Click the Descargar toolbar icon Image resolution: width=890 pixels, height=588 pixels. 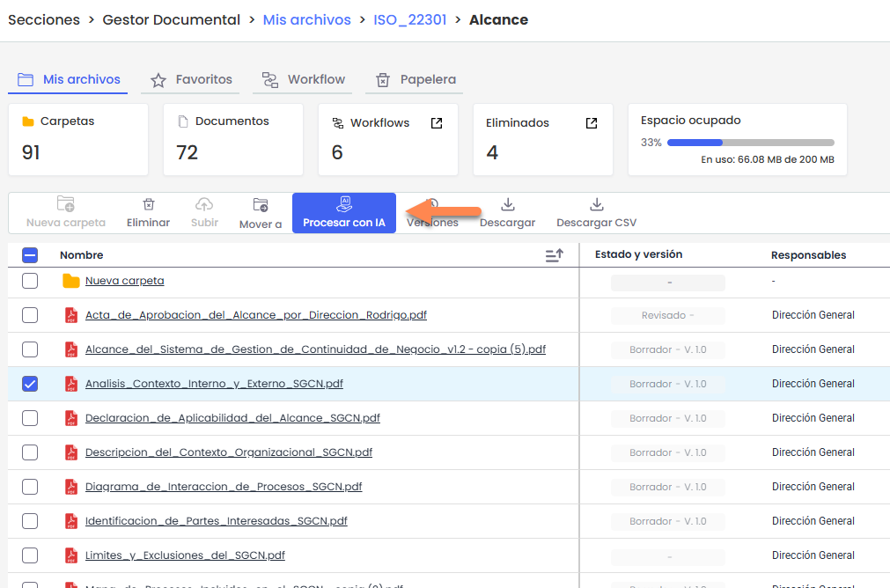point(507,205)
